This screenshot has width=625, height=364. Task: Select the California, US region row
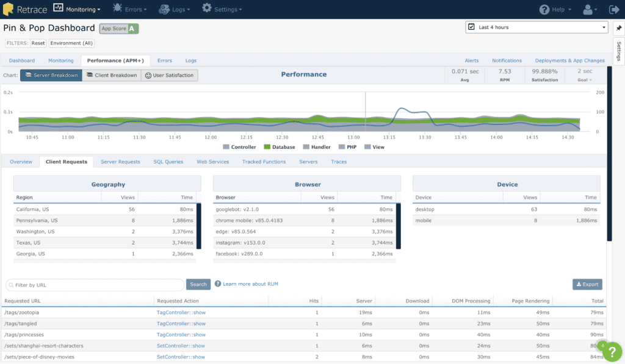point(105,209)
